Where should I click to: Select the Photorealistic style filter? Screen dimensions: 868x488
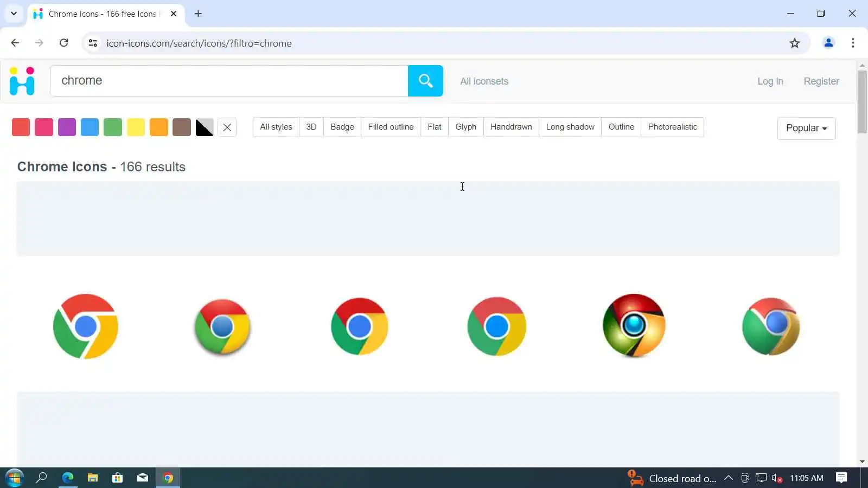(673, 127)
